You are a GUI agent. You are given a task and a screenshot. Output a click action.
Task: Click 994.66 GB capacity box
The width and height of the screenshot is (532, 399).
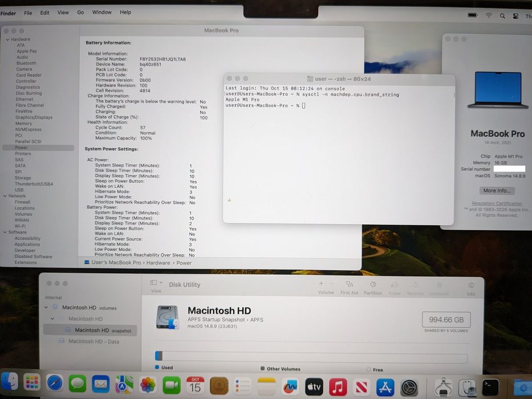point(446,320)
